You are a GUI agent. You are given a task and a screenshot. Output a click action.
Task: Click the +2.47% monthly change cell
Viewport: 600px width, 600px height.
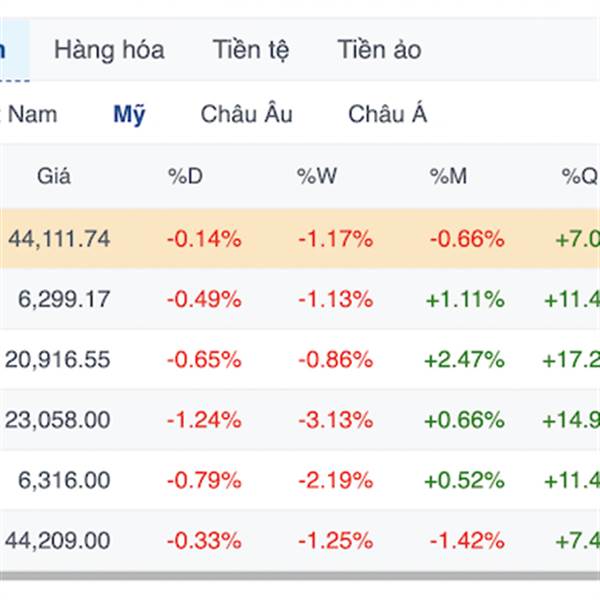point(464,360)
